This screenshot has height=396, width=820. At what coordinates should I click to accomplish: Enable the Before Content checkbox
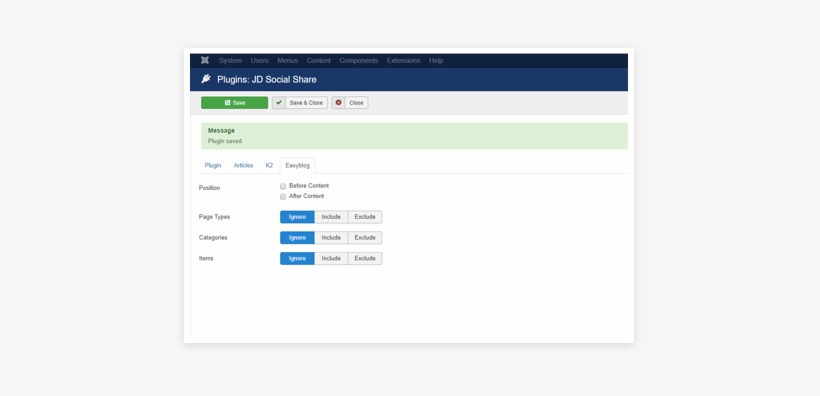click(x=283, y=186)
